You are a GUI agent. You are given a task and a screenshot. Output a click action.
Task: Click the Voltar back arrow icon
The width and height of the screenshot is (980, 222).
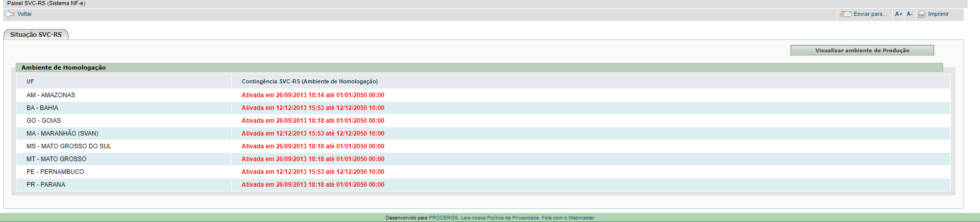coord(10,14)
